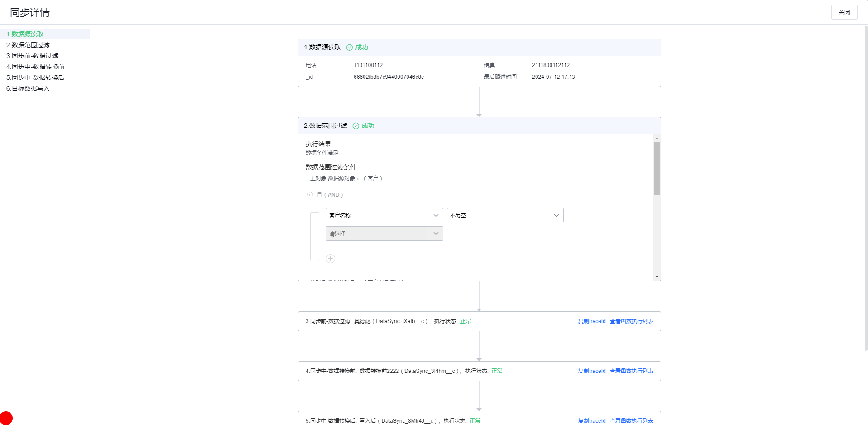Open 5.同步中-数据转换后 sidebar item
Screen dimensions: 868x425
[x=35, y=77]
